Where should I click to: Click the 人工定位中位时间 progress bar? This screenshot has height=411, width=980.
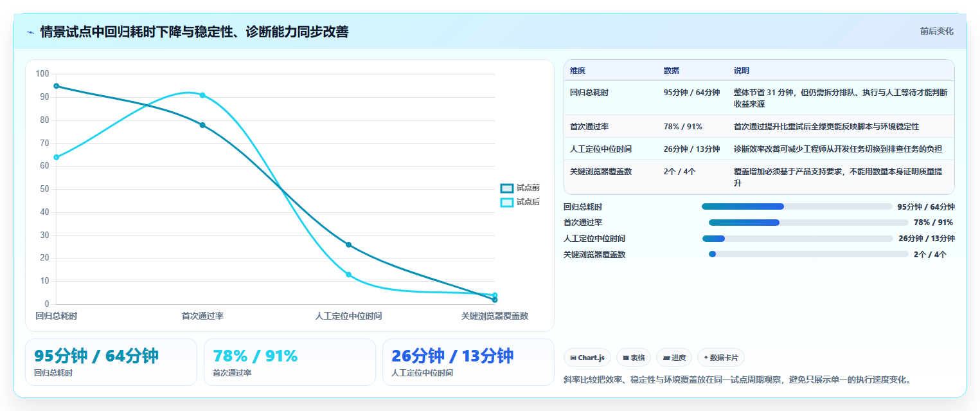797,239
